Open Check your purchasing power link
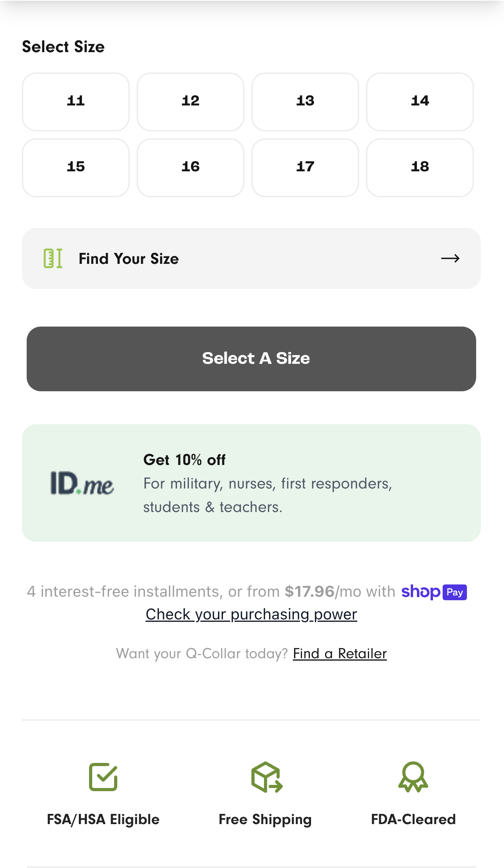 pos(251,614)
